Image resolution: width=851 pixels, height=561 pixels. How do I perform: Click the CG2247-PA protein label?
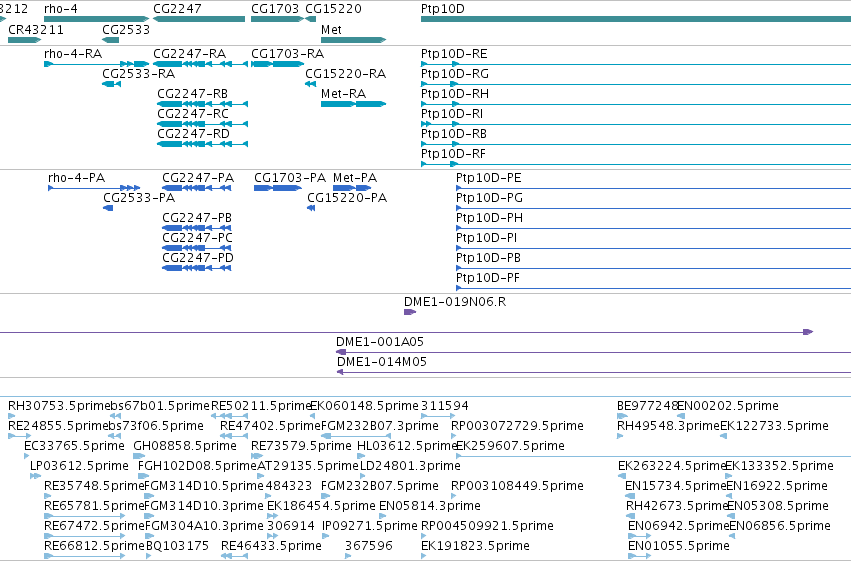[198, 177]
